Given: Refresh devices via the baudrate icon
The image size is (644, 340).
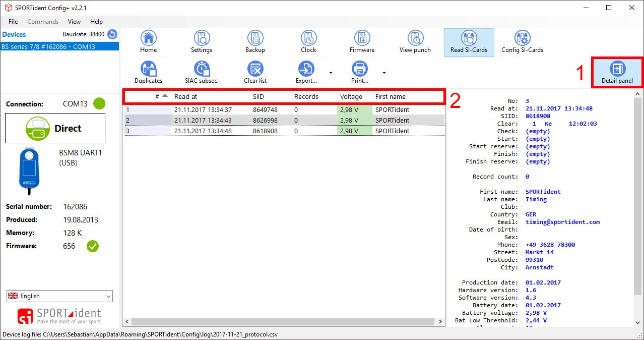Looking at the screenshot, I should 112,34.
